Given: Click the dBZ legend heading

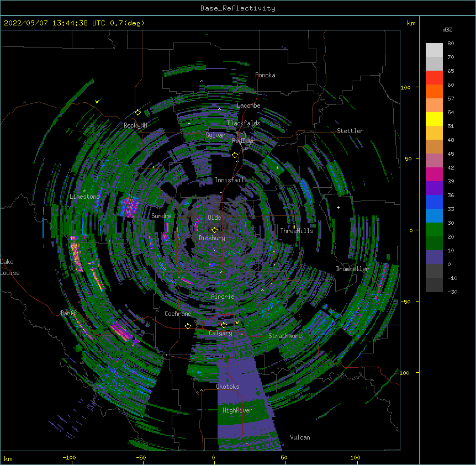Looking at the screenshot, I should point(447,30).
